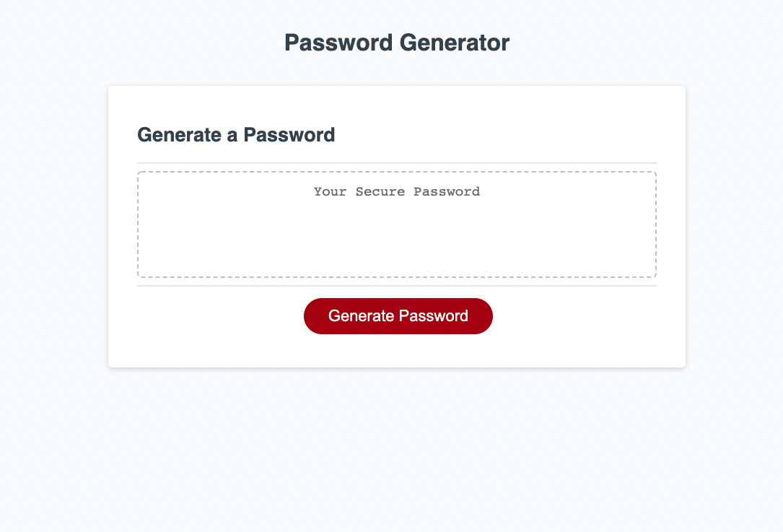This screenshot has width=783, height=532.
Task: Click the bottom edge of the card
Action: (397, 365)
